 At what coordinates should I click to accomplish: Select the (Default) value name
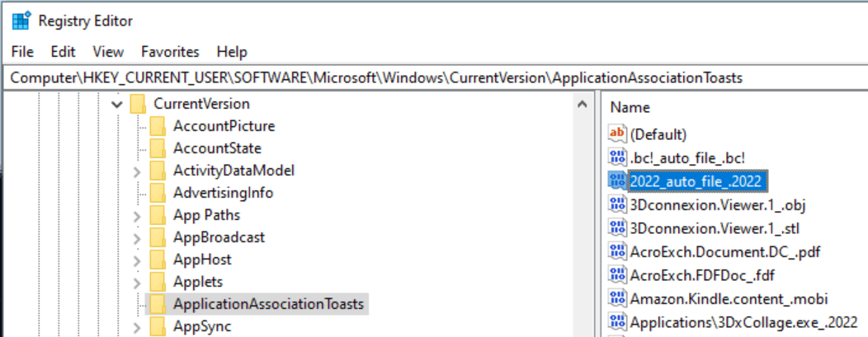[658, 134]
